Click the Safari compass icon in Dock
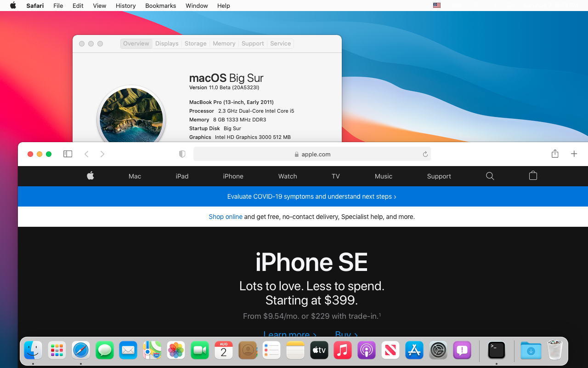The height and width of the screenshot is (368, 588). pos(81,351)
